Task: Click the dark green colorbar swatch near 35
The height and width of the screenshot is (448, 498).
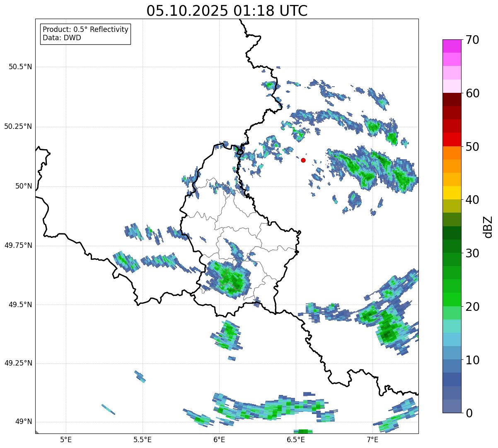Action: (452, 232)
